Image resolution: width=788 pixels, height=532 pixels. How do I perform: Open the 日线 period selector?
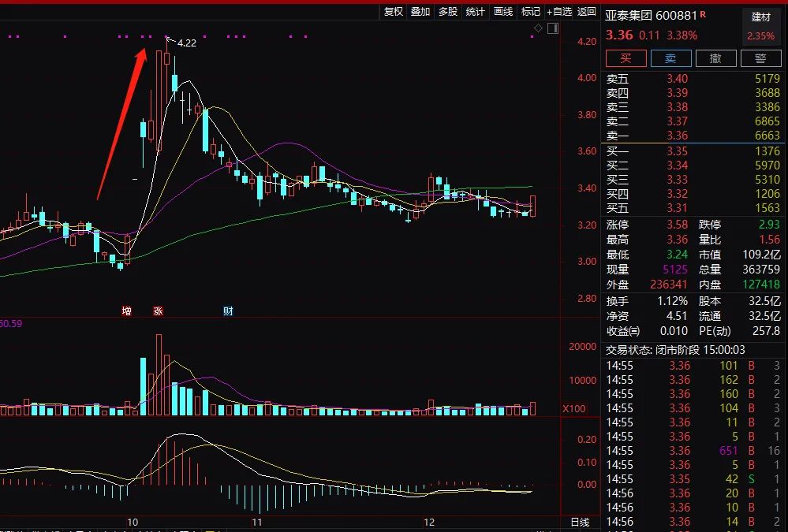tap(579, 523)
